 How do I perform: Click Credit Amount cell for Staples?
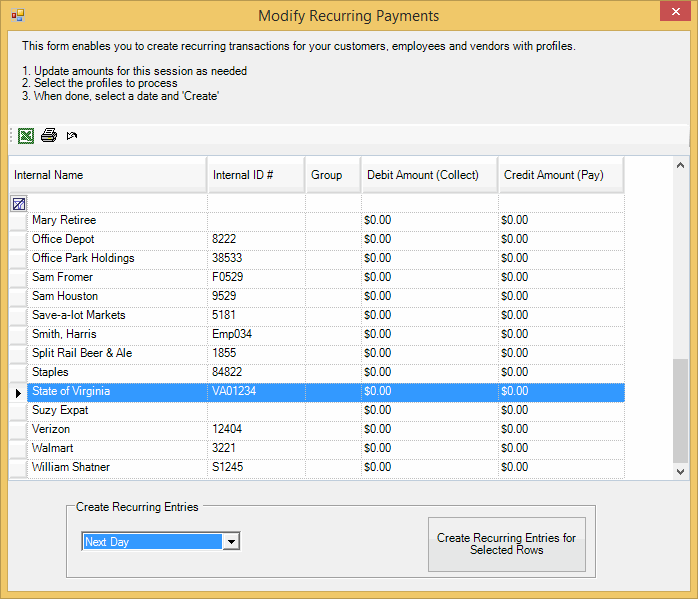561,372
